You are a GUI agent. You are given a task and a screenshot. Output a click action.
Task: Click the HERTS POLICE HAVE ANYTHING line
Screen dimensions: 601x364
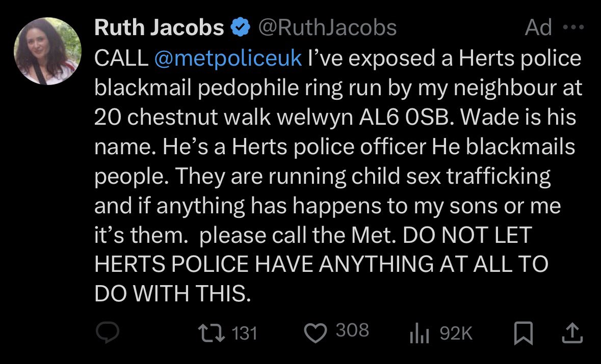click(x=322, y=264)
